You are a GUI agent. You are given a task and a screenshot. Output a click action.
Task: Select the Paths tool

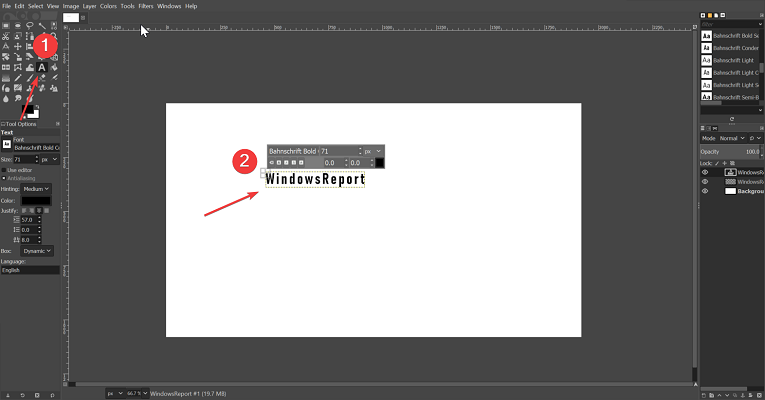coord(30,36)
